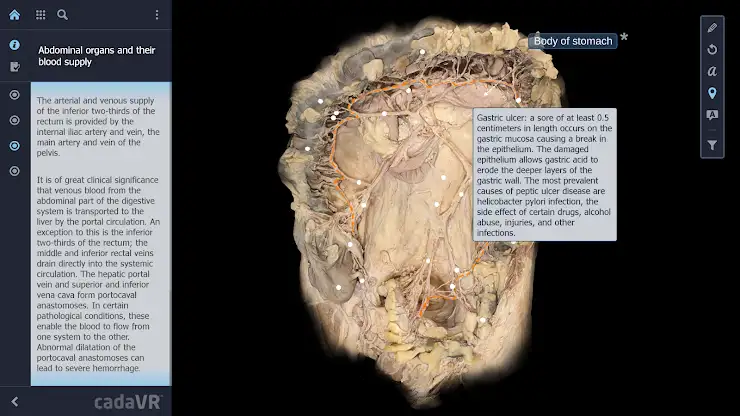
Task: Click asterisk next to Body of stomach
Action: (624, 38)
